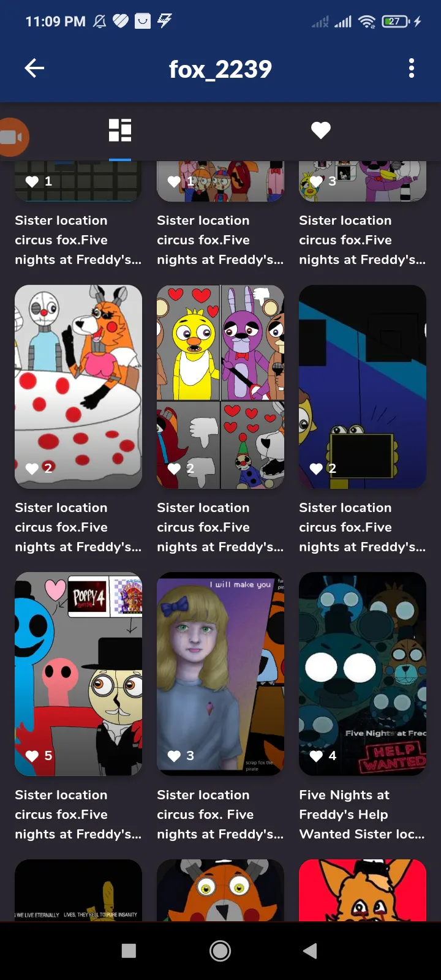
Task: Tap the Android recent apps square
Action: (129, 951)
